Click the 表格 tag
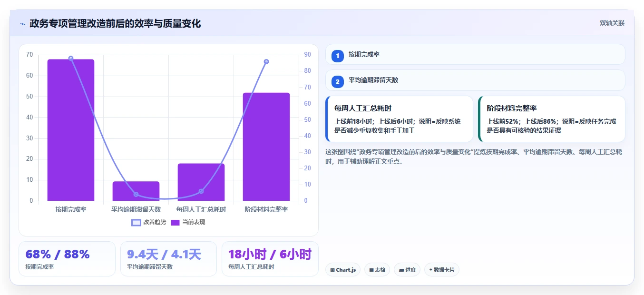The width and height of the screenshot is (644, 295). (377, 270)
